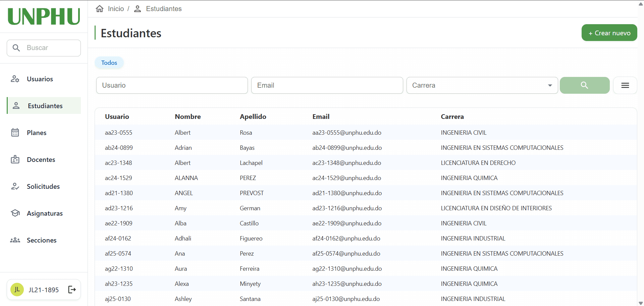644x306 pixels.
Task: Focus the Usuario filter field
Action: (172, 85)
